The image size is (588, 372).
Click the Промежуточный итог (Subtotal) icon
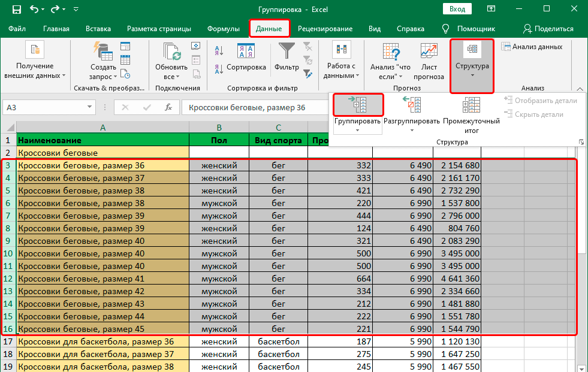(x=471, y=105)
